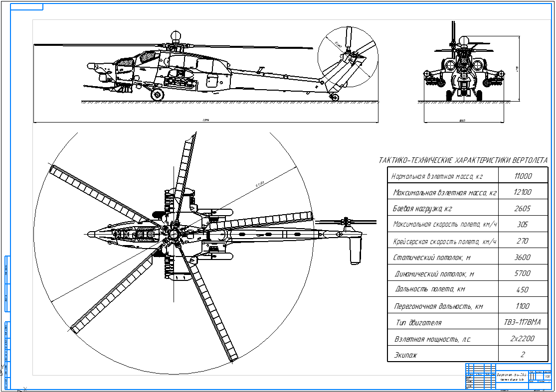
Task: Select the radar dome atop side-view rotor mast
Action: click(x=176, y=35)
